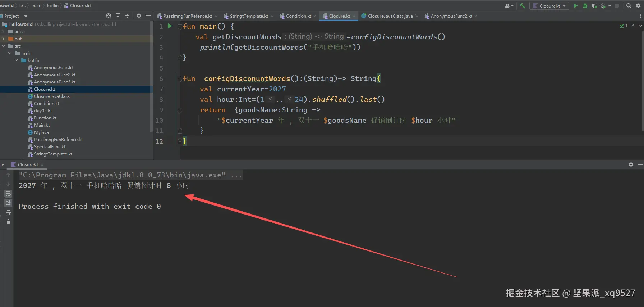The image size is (644, 307).
Task: Expand the out folder
Action: pyautogui.click(x=4, y=39)
